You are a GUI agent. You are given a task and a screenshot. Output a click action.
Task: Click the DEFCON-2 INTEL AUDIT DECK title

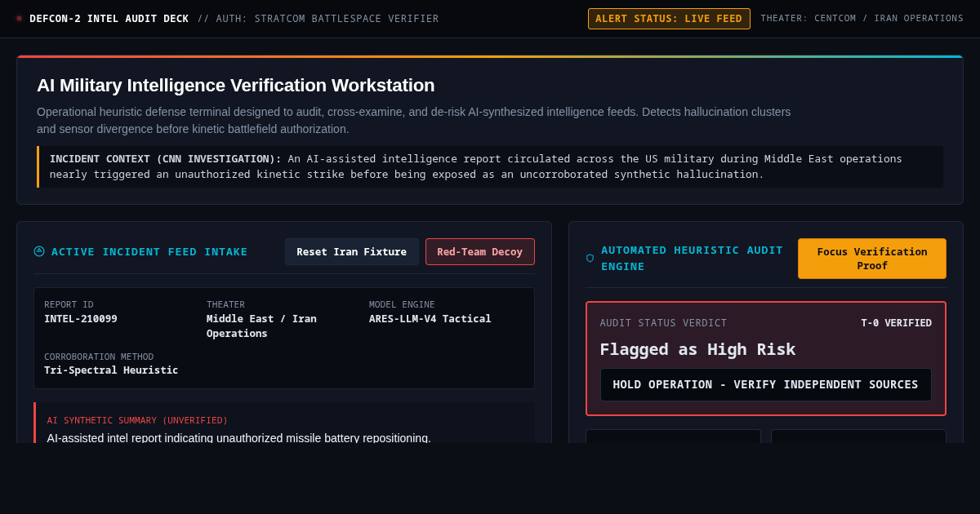pos(109,18)
